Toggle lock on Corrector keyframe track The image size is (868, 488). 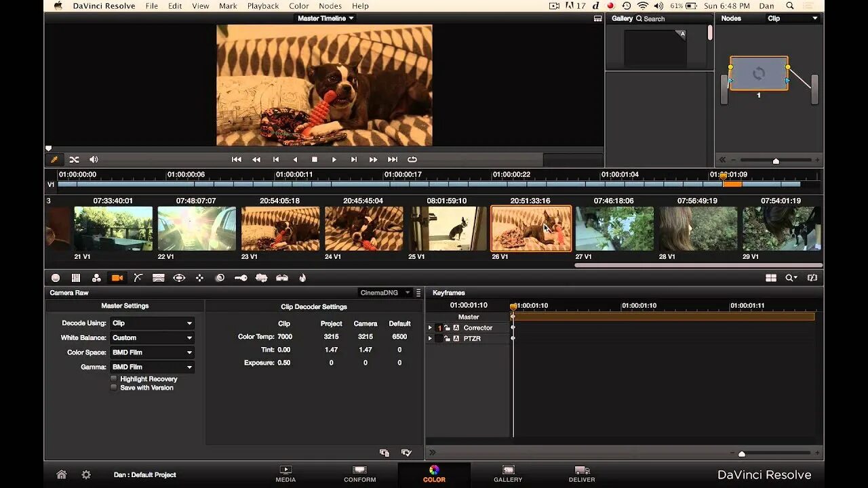(x=448, y=328)
